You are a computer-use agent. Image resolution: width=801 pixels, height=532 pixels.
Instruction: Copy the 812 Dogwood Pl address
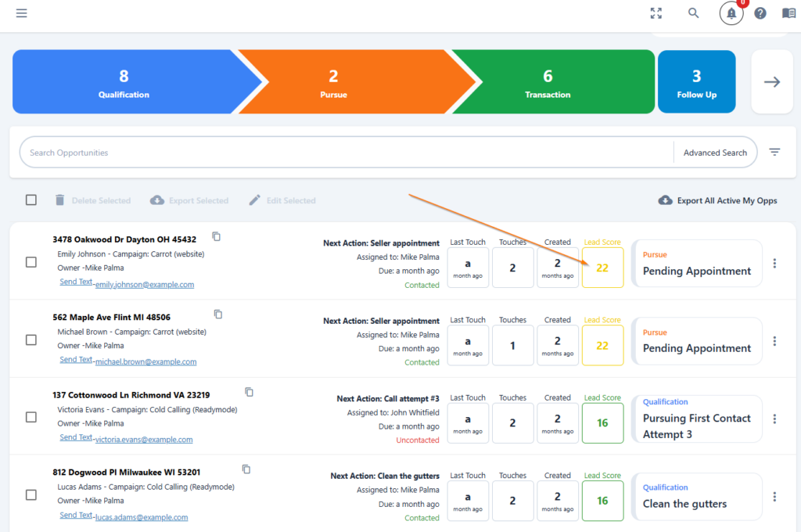click(x=246, y=469)
